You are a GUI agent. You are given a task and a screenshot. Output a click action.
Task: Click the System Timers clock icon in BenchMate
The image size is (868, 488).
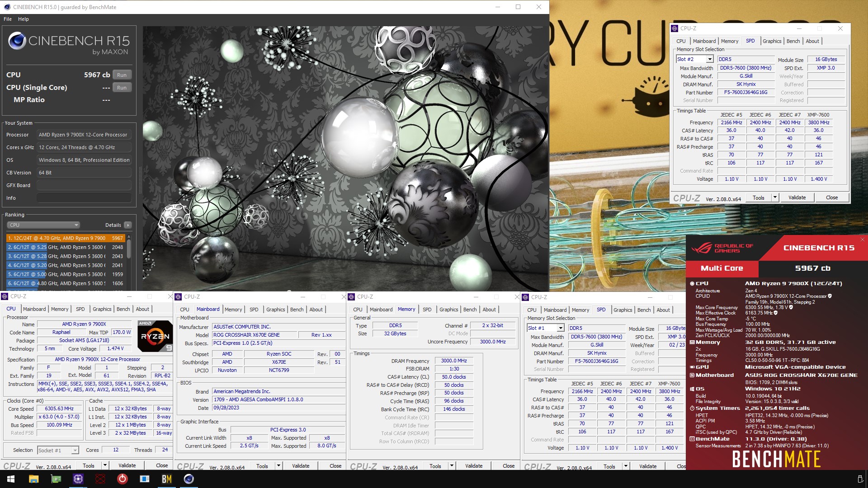tap(692, 408)
